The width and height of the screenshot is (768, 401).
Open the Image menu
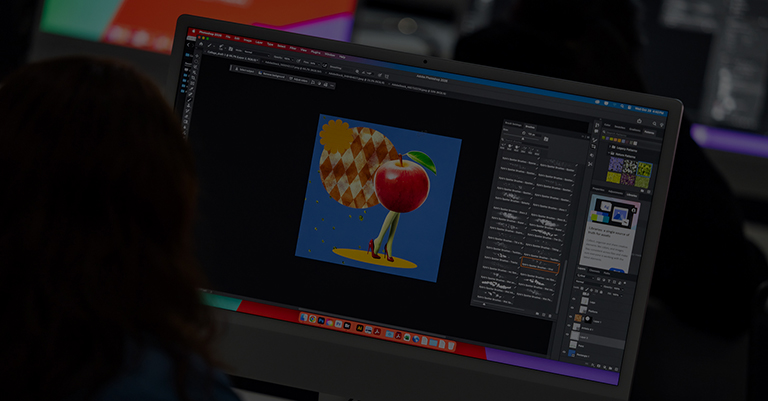click(247, 40)
